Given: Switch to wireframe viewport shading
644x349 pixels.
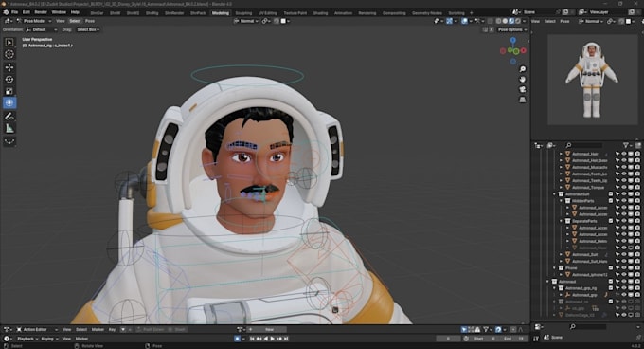Looking at the screenshot, I should tap(498, 21).
